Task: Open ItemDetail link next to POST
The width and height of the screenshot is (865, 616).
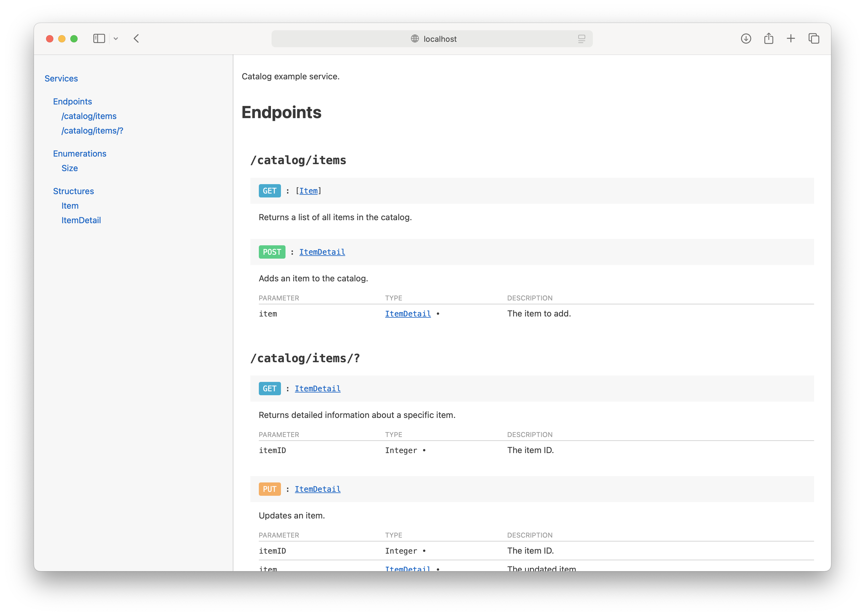Action: click(322, 252)
